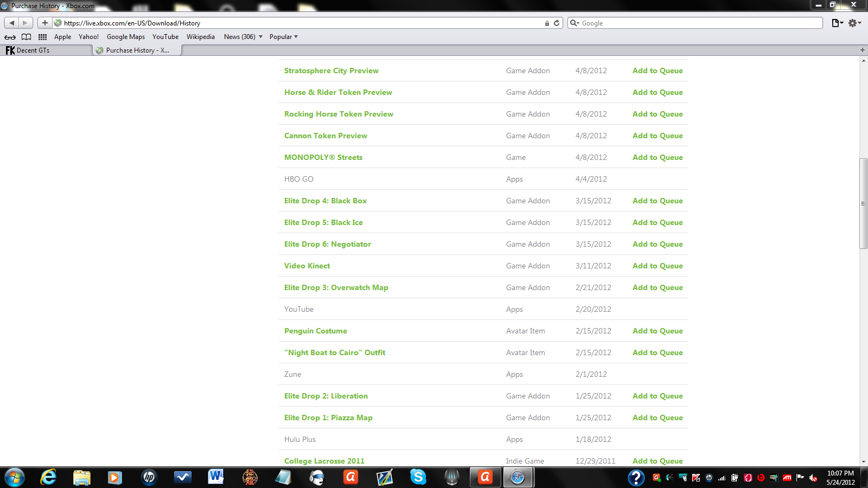
Task: Show all bookmarks with the book icon
Action: [x=26, y=37]
